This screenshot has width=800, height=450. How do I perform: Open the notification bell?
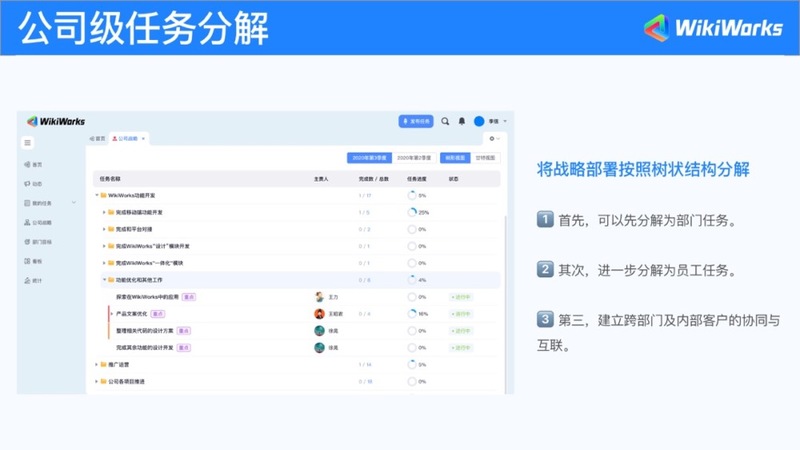coord(462,121)
